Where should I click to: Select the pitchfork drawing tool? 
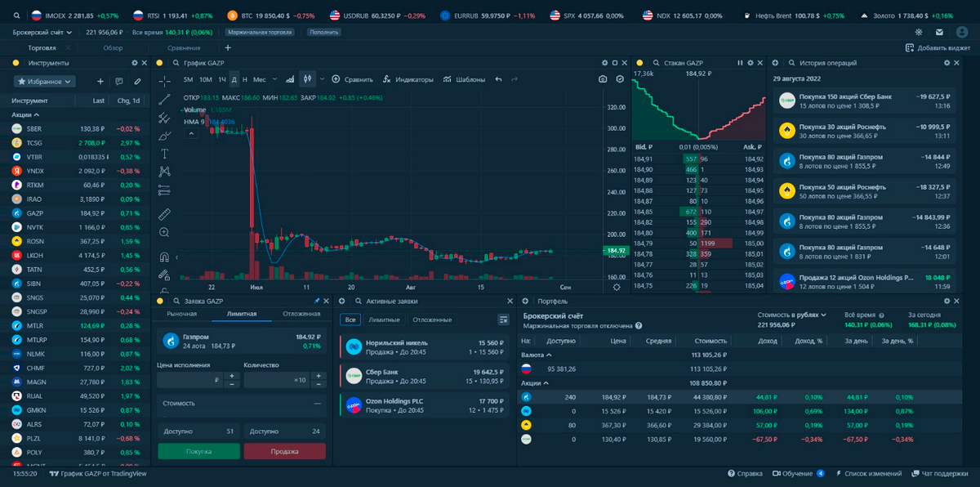pos(164,117)
